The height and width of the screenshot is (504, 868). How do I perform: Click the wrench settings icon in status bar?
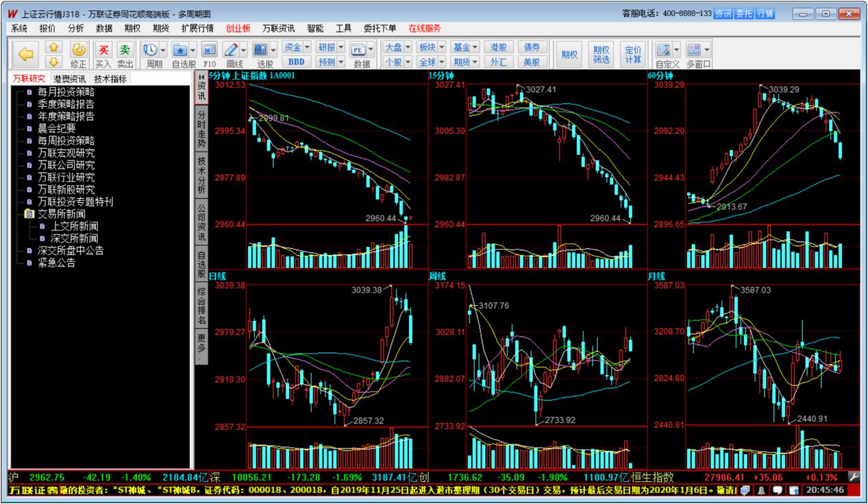(854, 477)
